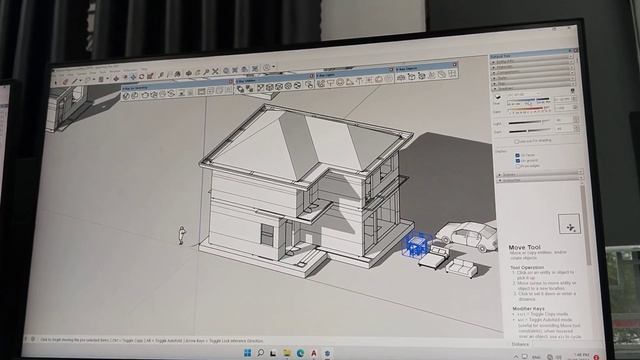Click the Move Tool animation thumbnail in Instructor
The width and height of the screenshot is (640, 360).
coord(569,224)
